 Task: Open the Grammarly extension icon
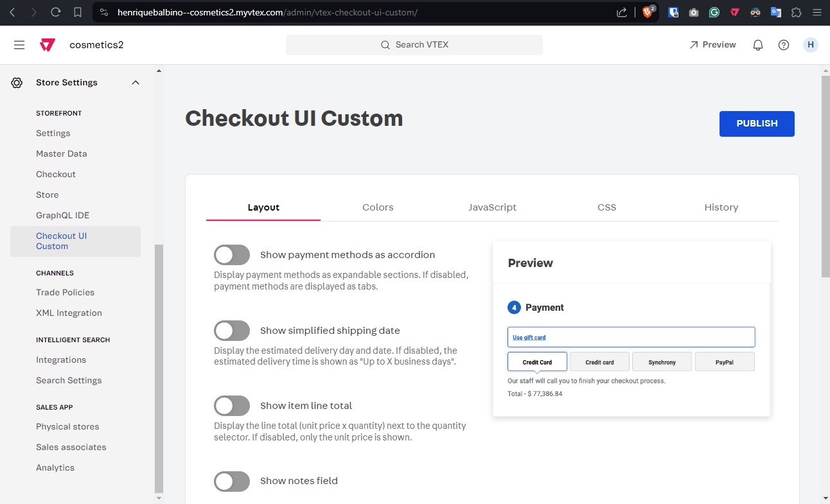pos(714,12)
